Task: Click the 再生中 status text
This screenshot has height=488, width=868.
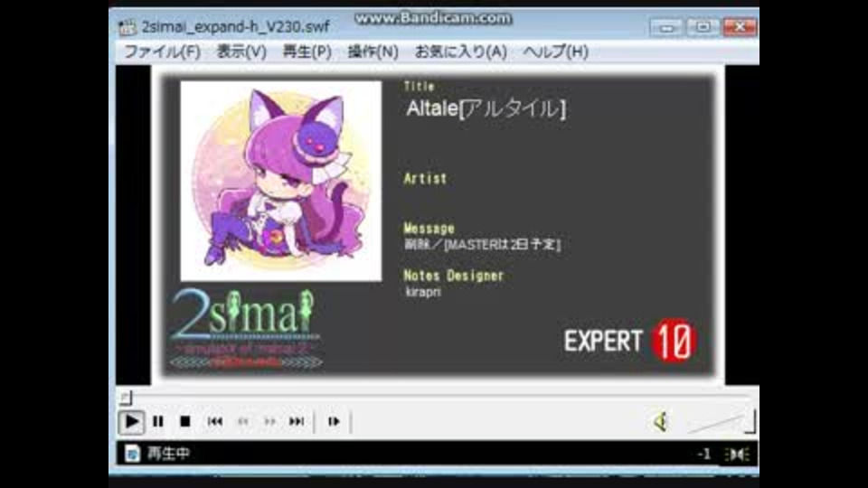Action: pos(168,454)
